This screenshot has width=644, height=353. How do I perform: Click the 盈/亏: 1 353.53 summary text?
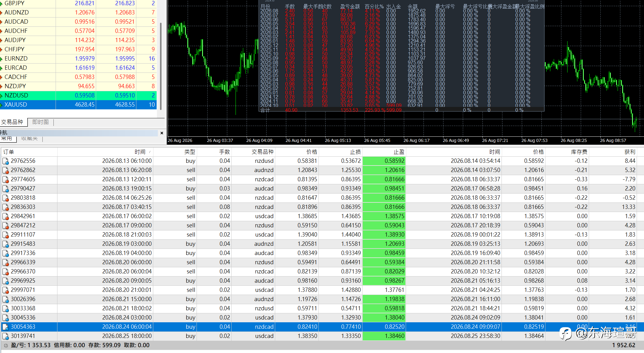pos(31,345)
